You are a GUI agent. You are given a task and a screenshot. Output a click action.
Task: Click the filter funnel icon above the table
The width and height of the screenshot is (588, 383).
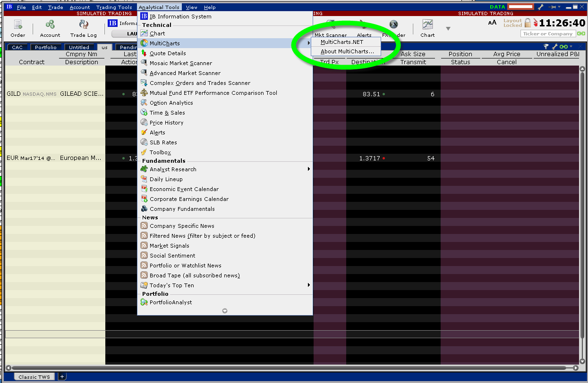click(546, 47)
